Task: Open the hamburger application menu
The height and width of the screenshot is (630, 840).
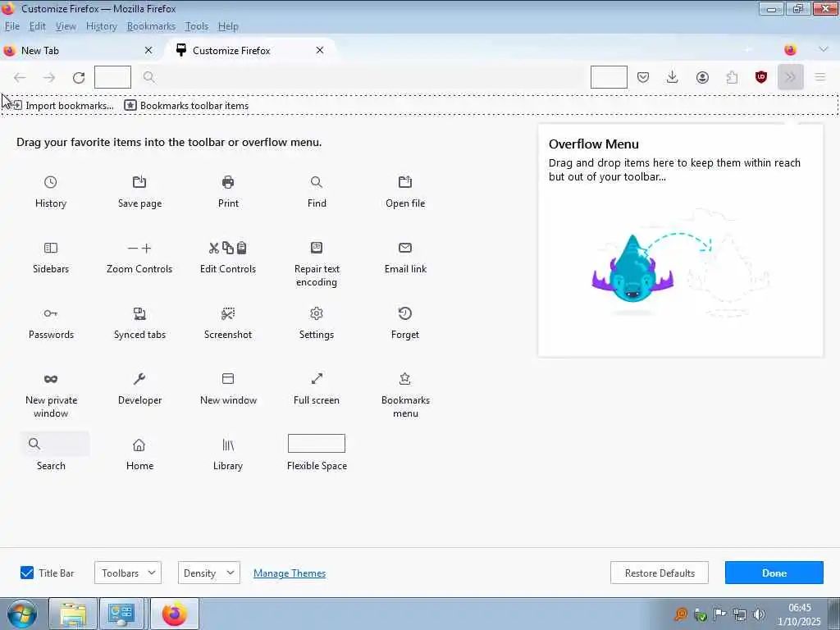Action: (x=820, y=77)
